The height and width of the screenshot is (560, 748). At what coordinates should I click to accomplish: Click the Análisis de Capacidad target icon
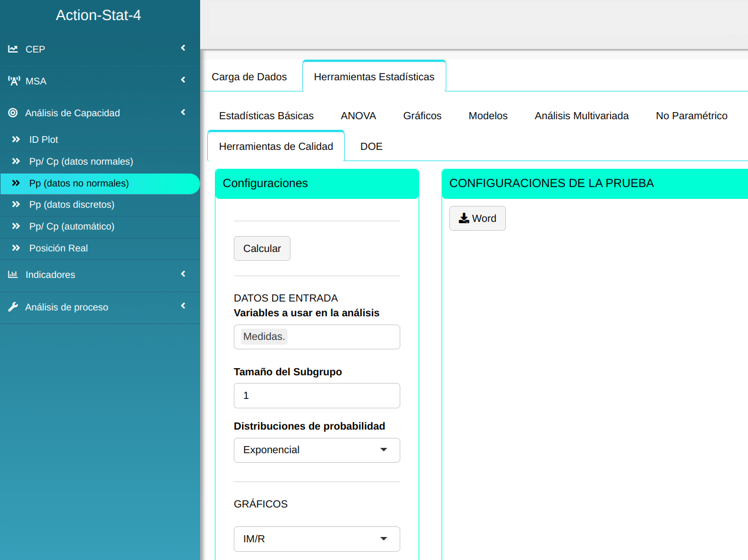coord(12,113)
